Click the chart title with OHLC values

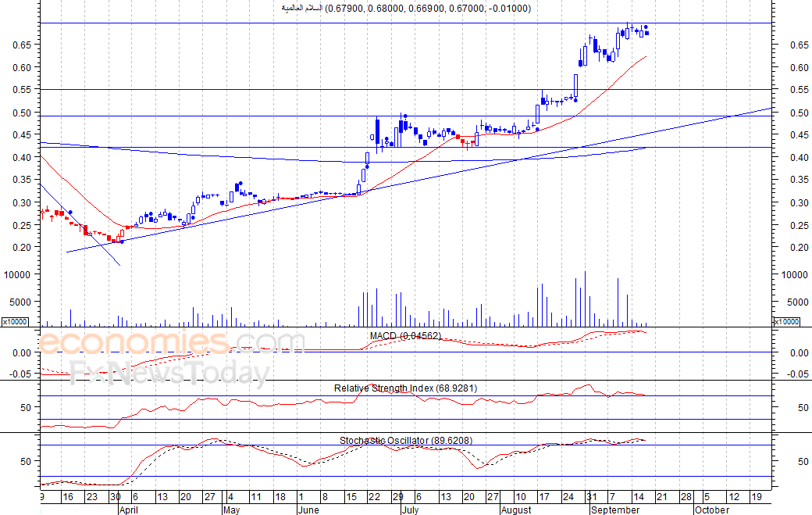(406, 9)
